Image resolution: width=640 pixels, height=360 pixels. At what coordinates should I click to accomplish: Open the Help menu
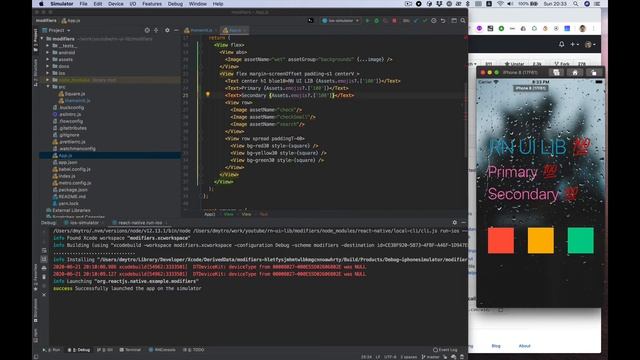point(218,4)
